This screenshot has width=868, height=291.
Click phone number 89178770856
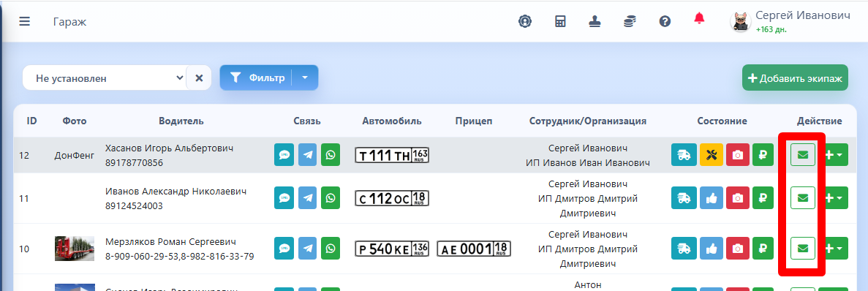tap(134, 162)
